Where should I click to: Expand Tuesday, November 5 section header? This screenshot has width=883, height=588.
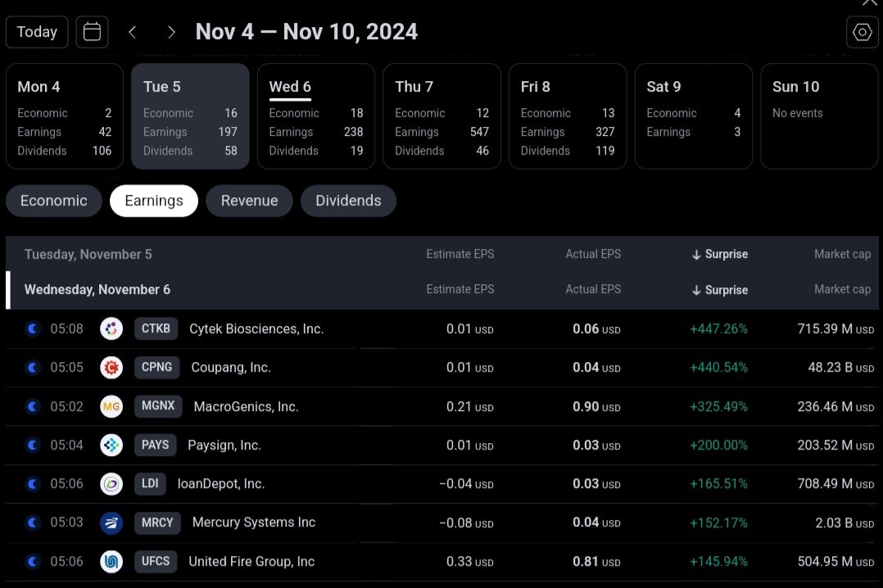pos(88,255)
